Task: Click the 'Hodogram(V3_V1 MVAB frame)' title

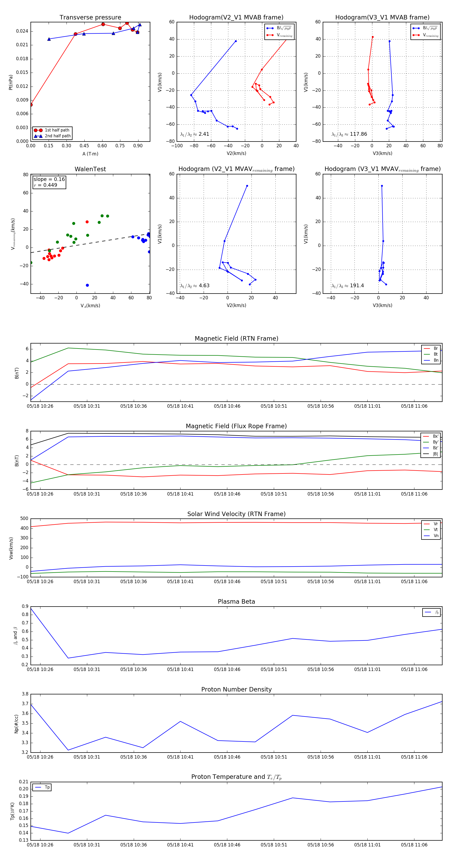Action: [x=382, y=18]
